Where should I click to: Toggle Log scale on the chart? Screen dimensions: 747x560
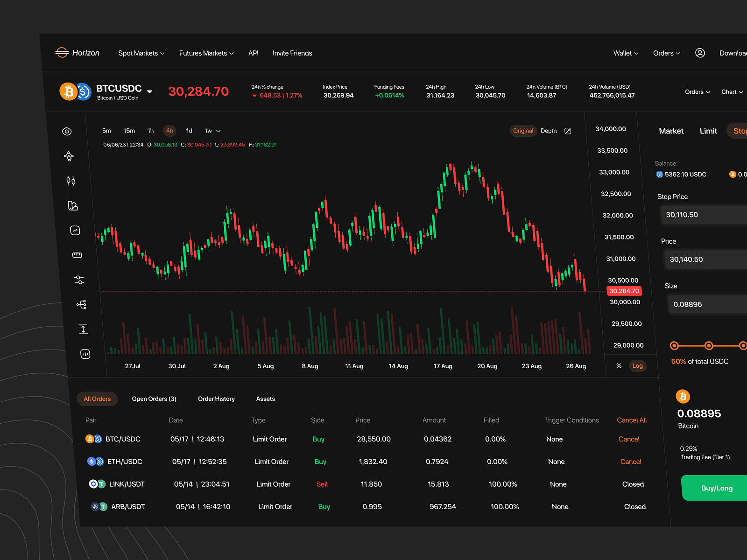click(637, 366)
